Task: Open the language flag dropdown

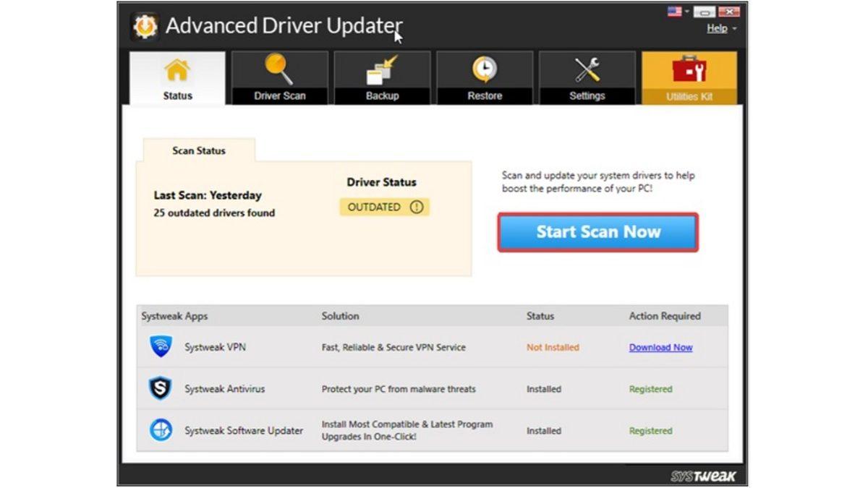Action: coord(677,12)
